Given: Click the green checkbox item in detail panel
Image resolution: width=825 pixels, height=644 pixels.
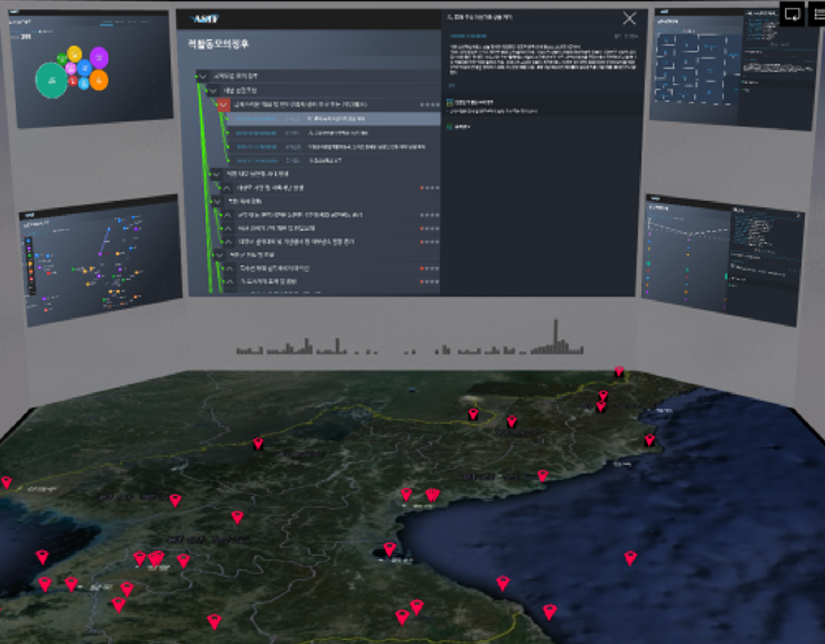Looking at the screenshot, I should pos(450,102).
